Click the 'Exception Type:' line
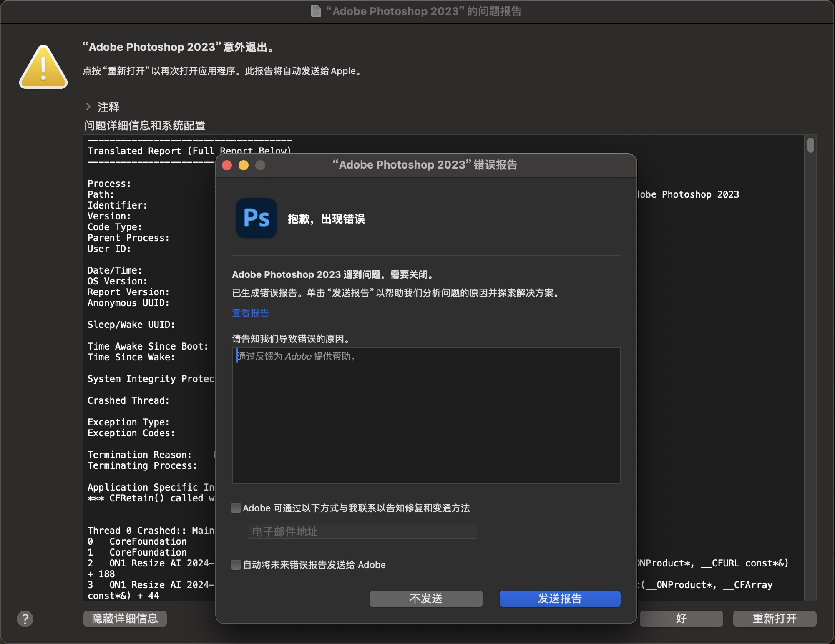 pyautogui.click(x=128, y=422)
